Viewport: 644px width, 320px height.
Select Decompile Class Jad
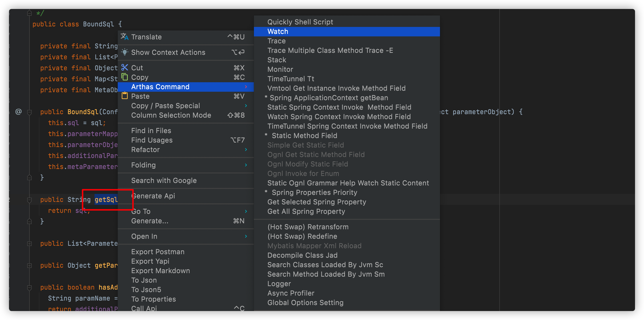coord(302,255)
